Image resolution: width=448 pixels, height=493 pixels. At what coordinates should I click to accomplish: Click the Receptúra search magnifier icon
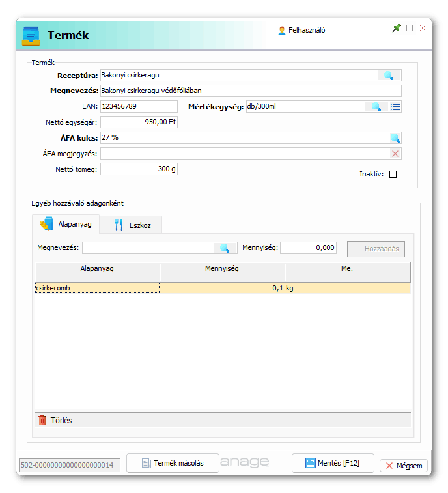(389, 76)
